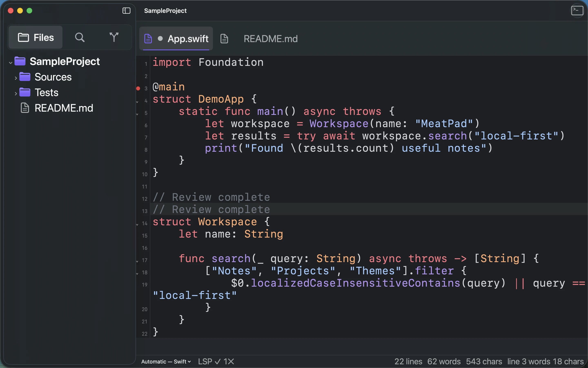Image resolution: width=588 pixels, height=368 pixels.
Task: Expand the Sources folder chevron
Action: pos(16,78)
